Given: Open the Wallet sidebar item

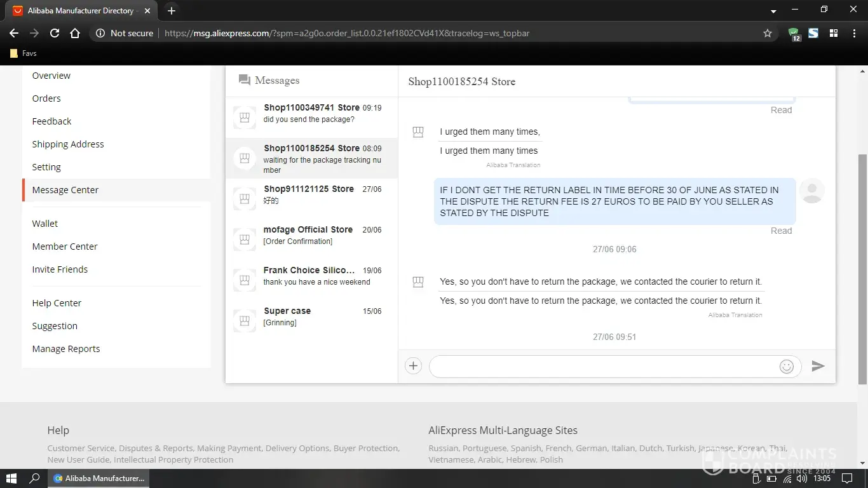Looking at the screenshot, I should pos(45,224).
